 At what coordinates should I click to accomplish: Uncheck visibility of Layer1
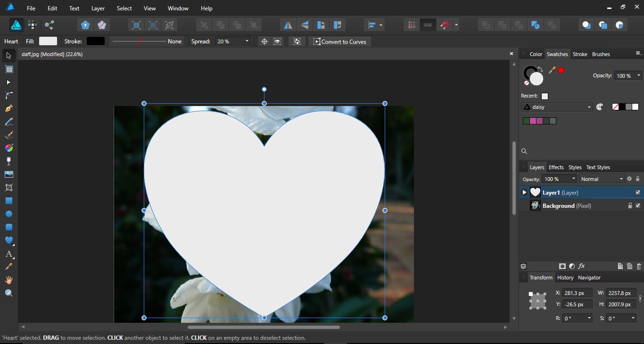tap(638, 192)
